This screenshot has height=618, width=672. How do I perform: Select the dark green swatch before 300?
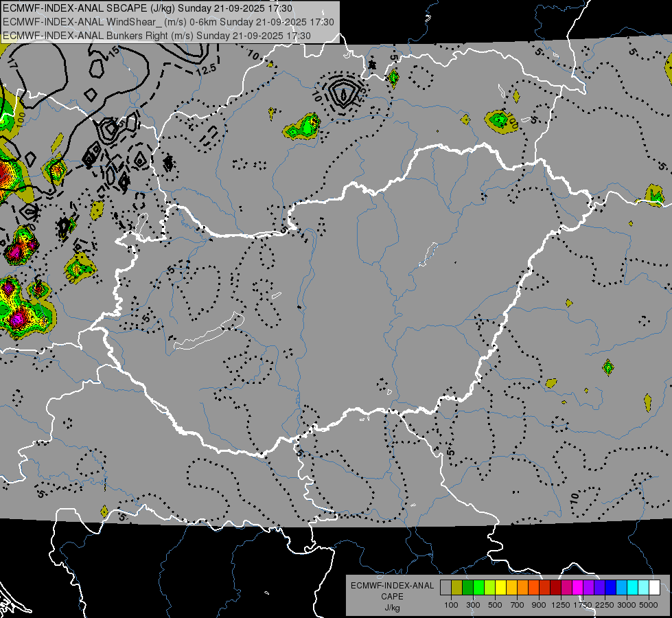pyautogui.click(x=467, y=588)
